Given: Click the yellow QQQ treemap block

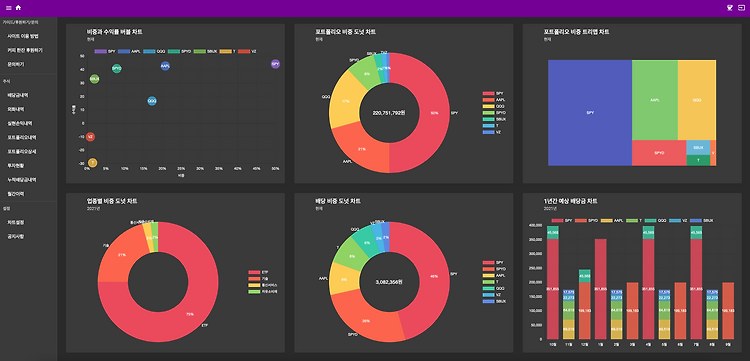Looking at the screenshot, I should pyautogui.click(x=696, y=100).
